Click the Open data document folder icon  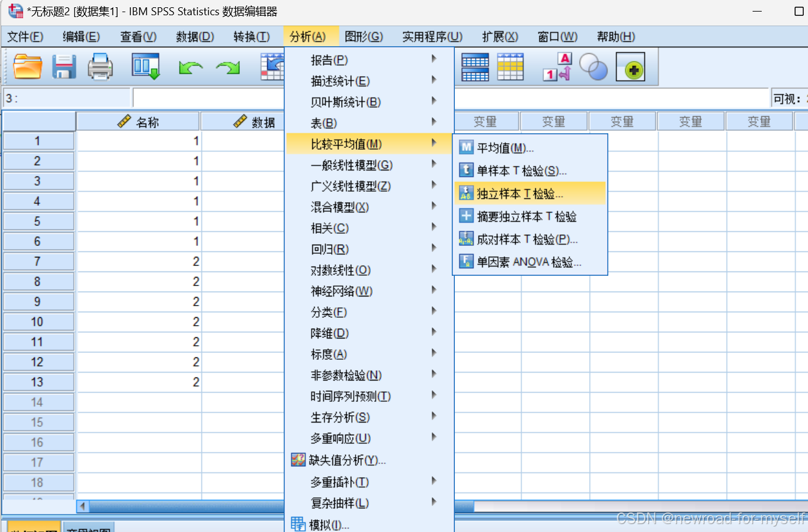27,67
